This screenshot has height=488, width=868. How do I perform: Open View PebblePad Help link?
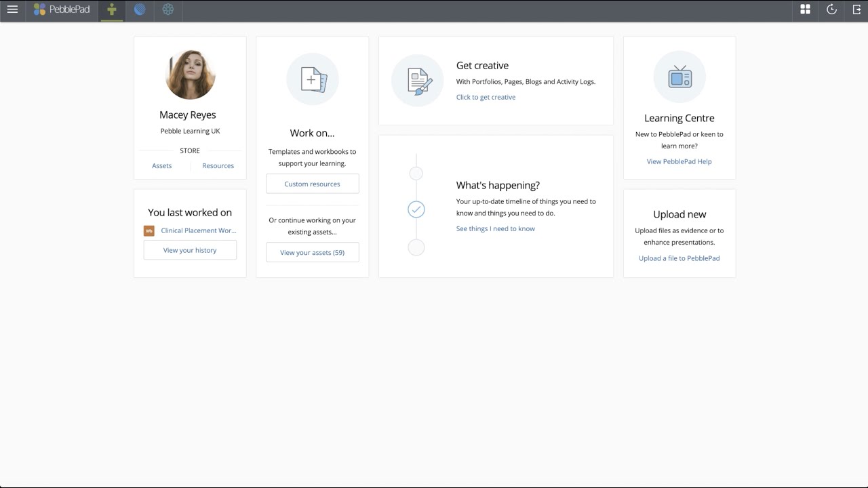tap(679, 162)
